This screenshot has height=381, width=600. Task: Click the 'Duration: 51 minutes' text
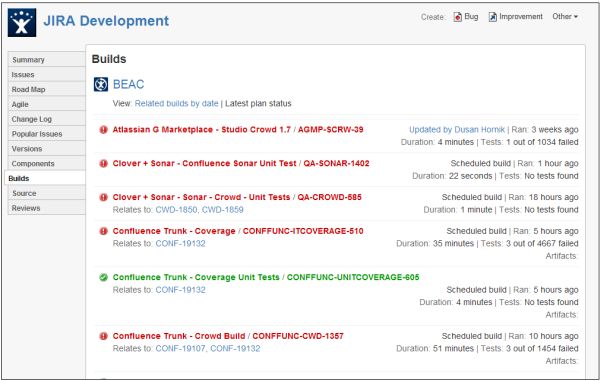pos(435,348)
